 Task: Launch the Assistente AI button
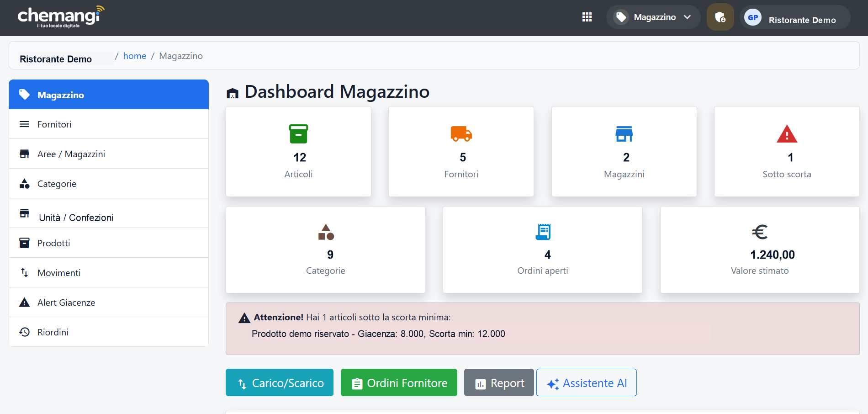point(587,382)
